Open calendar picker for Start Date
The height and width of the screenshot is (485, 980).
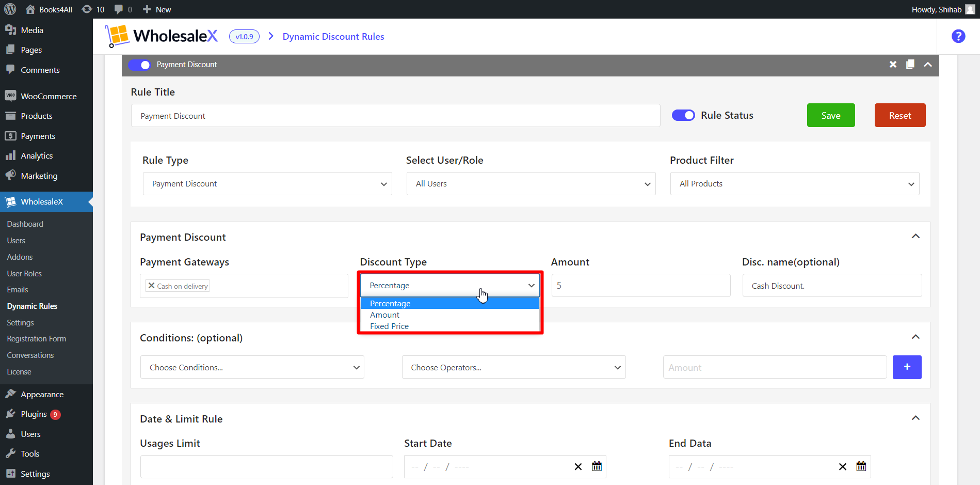[x=597, y=466]
